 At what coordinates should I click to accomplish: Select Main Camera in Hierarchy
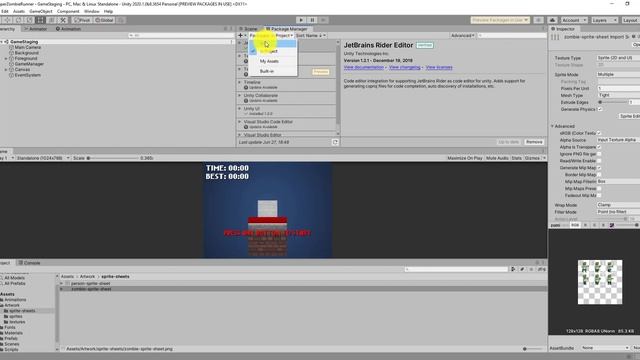click(28, 47)
